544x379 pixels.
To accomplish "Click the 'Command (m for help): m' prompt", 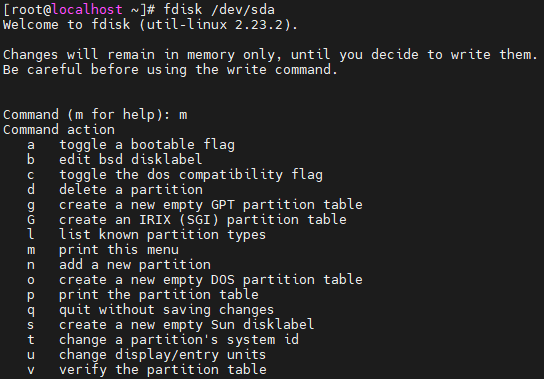I will pyautogui.click(x=95, y=115).
